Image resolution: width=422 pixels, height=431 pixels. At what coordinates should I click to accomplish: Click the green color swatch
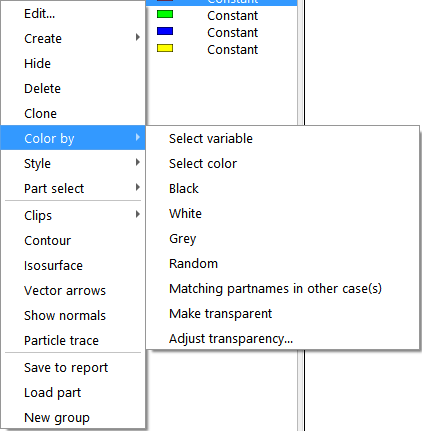165,14
